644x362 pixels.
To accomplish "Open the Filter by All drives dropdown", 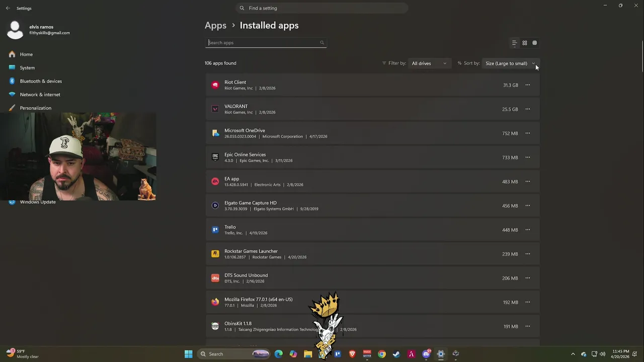I will pyautogui.click(x=429, y=63).
